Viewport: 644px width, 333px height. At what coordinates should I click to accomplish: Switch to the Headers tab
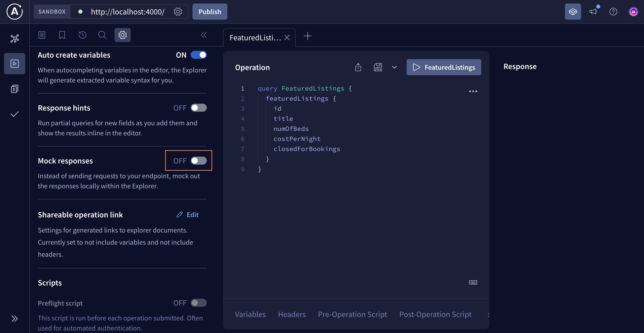pos(292,315)
